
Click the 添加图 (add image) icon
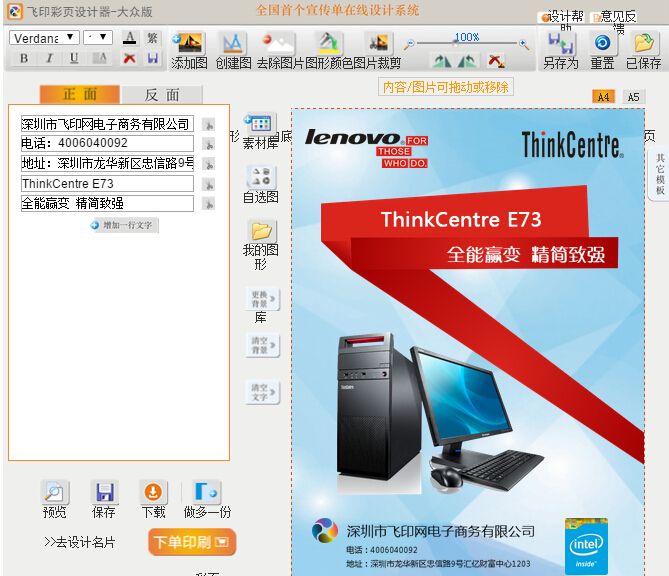tap(188, 43)
